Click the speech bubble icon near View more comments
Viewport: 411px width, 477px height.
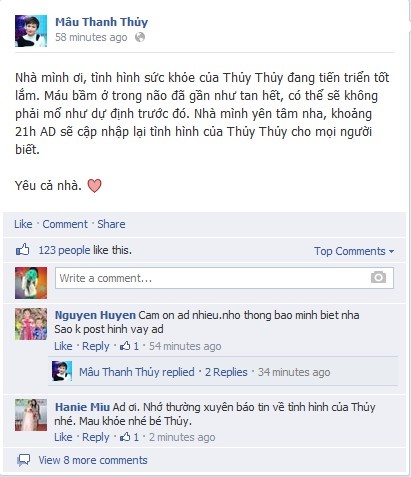point(23,460)
